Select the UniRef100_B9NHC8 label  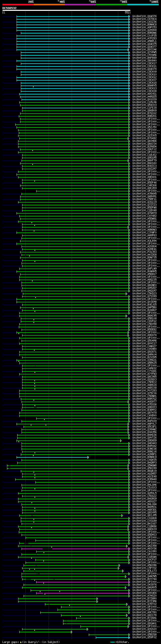tap(144, 24)
